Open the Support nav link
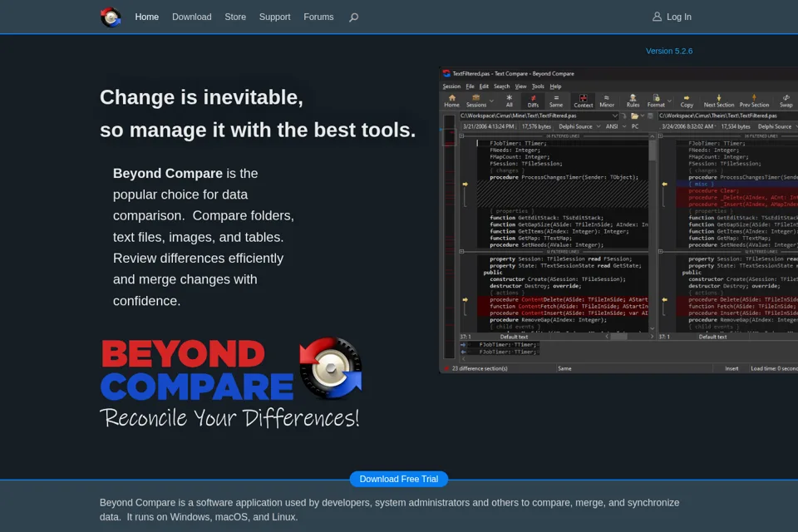Image resolution: width=798 pixels, height=532 pixels. tap(275, 17)
